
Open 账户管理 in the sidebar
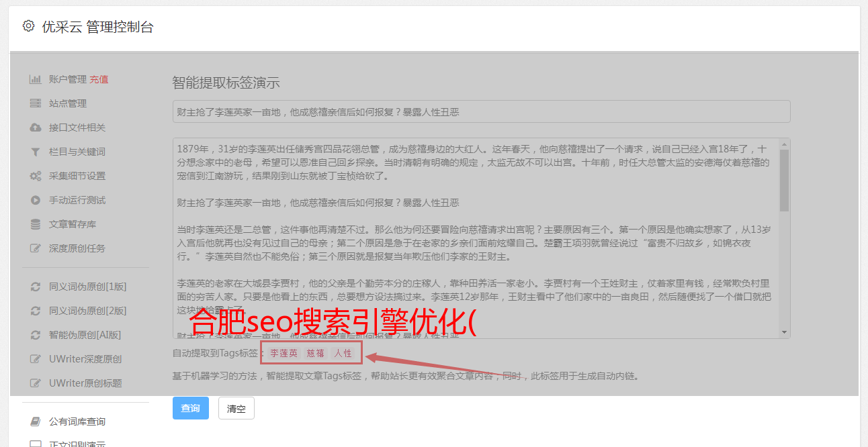68,79
